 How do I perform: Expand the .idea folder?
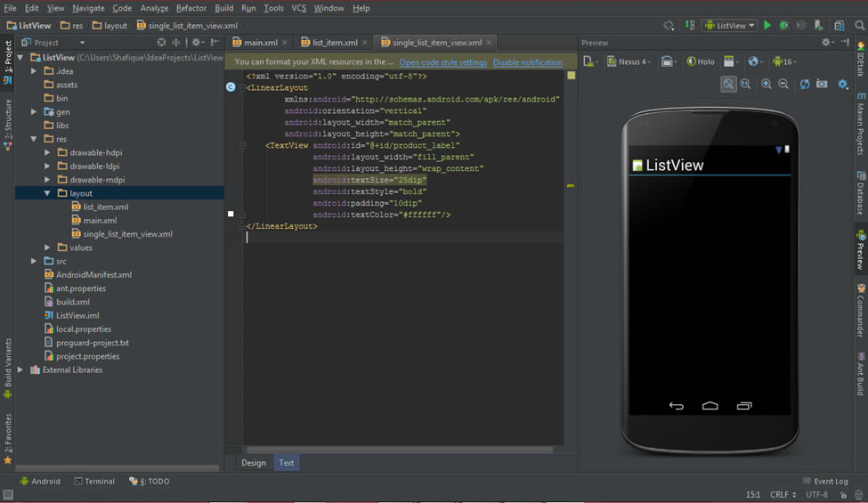coord(34,71)
